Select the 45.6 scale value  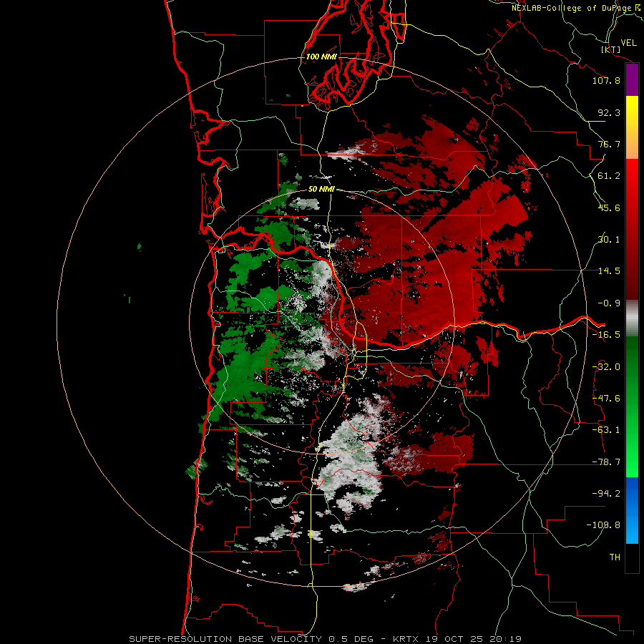(x=609, y=208)
